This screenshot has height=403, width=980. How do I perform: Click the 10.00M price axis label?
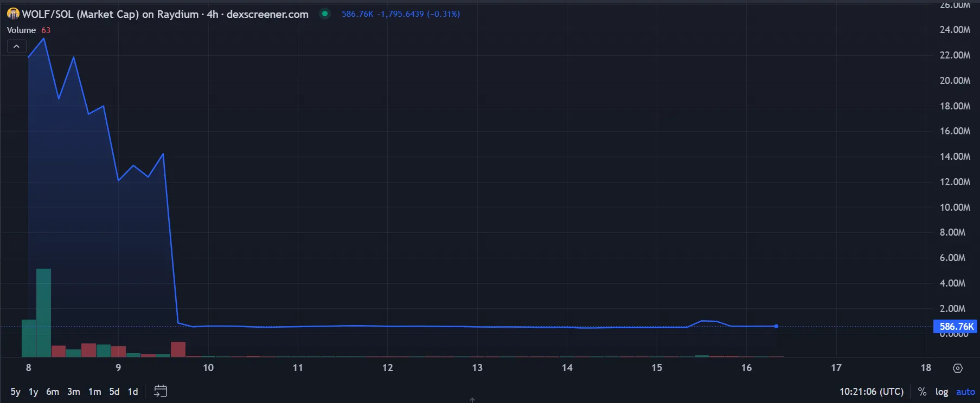pos(955,207)
